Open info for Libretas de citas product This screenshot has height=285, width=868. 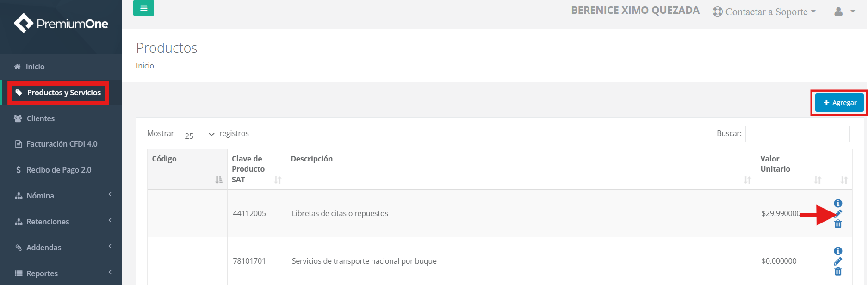tap(838, 203)
